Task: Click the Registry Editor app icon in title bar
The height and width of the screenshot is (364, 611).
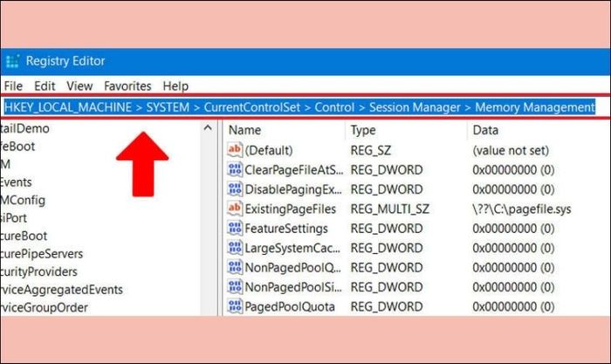Action: click(x=12, y=61)
